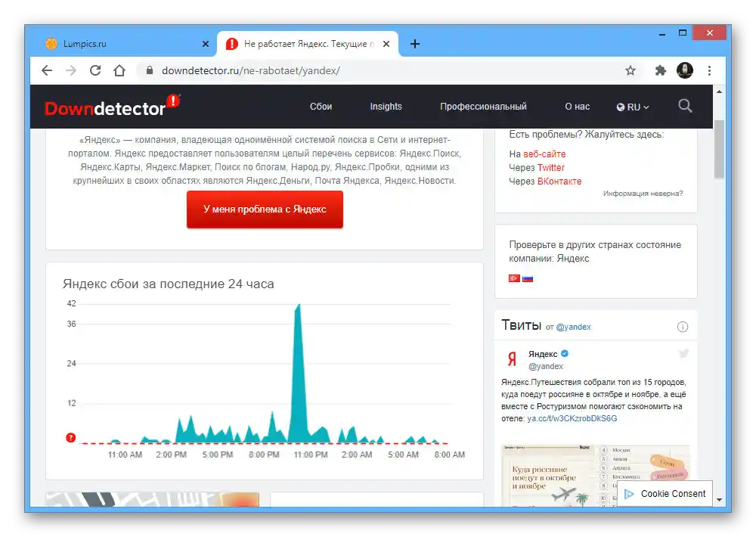Open the Chrome browser menu

pyautogui.click(x=709, y=70)
